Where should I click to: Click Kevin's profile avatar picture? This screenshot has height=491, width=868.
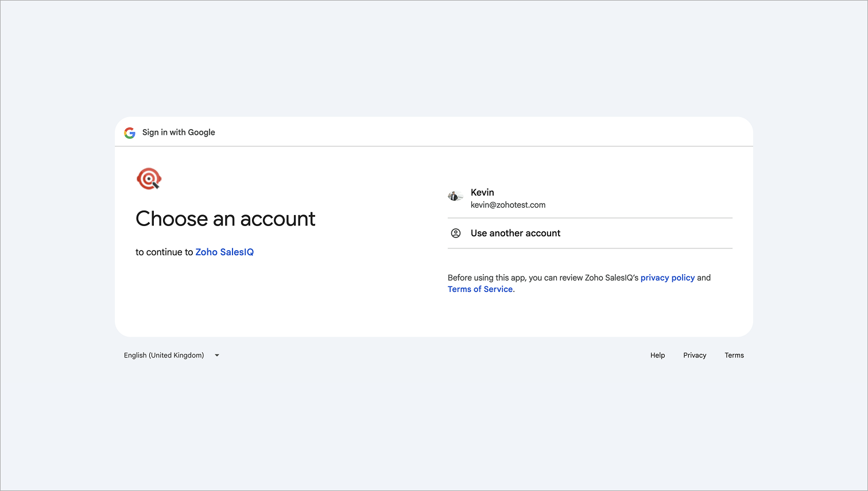pos(455,197)
